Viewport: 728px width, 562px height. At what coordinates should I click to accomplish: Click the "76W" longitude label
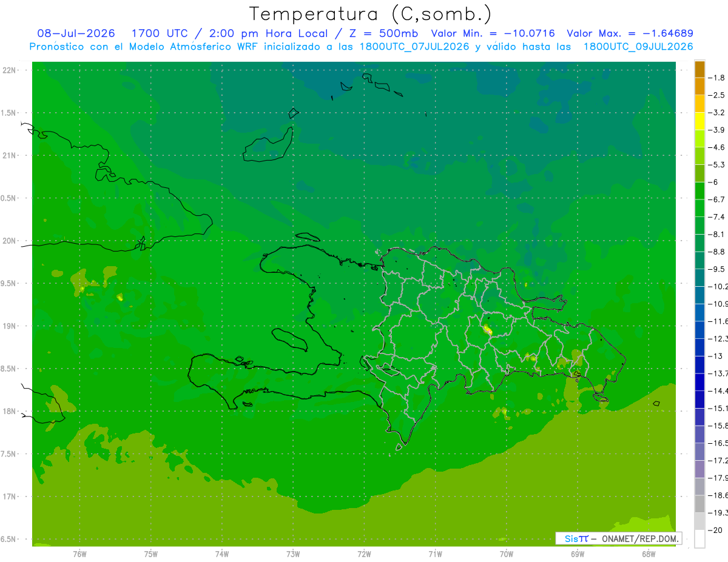click(79, 554)
